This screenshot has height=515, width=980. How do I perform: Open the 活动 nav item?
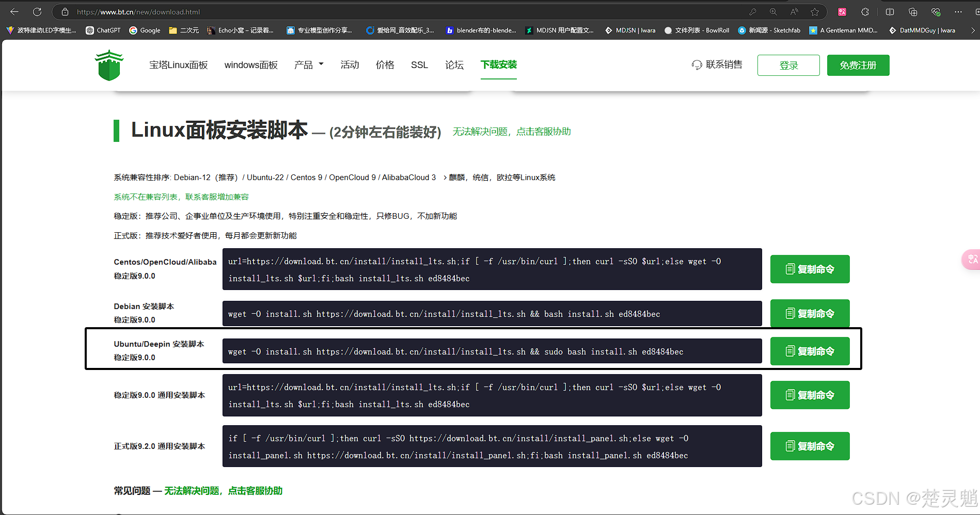pos(350,65)
